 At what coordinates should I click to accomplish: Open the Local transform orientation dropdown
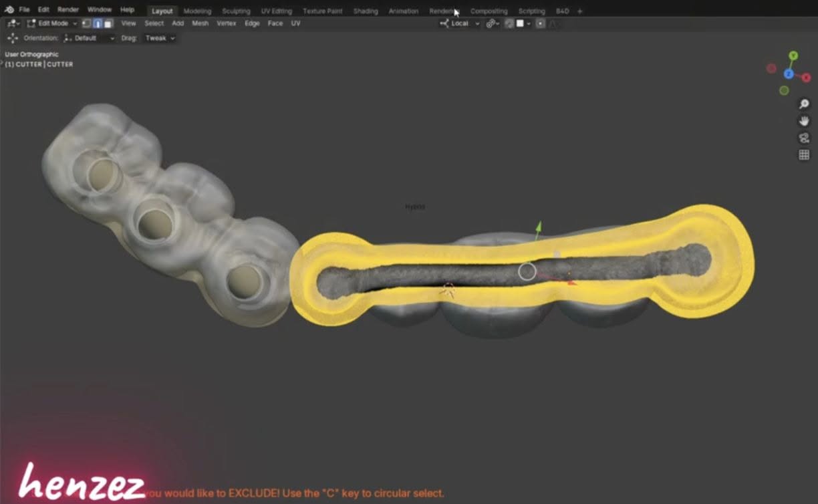(x=460, y=23)
